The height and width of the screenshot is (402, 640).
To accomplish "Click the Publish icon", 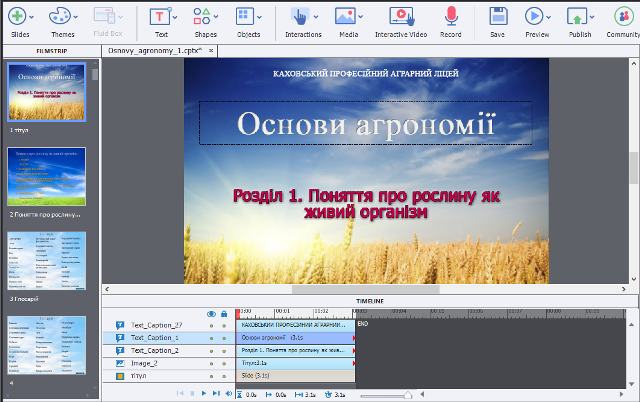I will tap(577, 17).
